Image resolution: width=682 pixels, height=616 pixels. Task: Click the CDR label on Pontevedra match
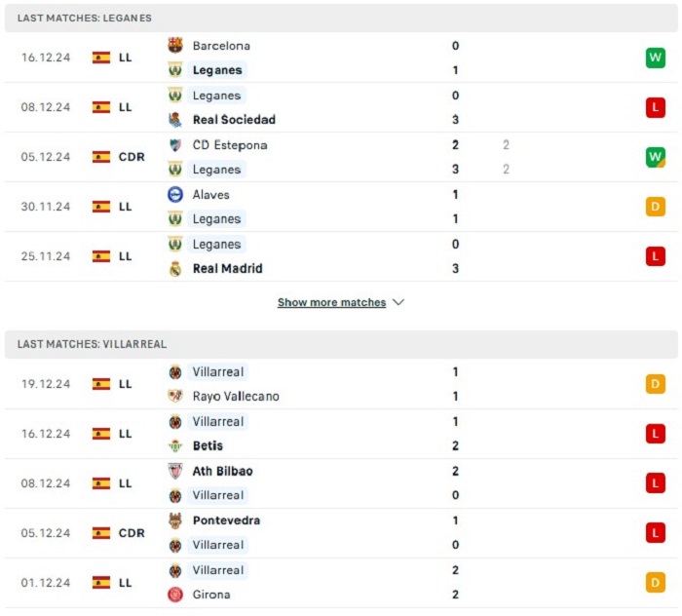[132, 533]
